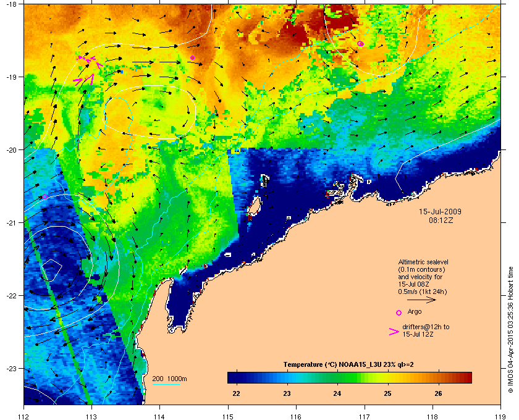
Task: Click the latitude axis label -20
Action: pyautogui.click(x=11, y=149)
